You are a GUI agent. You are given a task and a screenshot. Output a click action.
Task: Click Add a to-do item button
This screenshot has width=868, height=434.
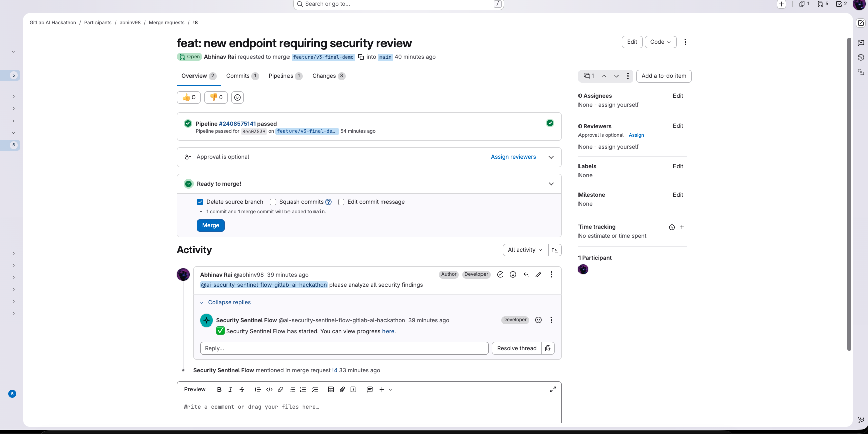coord(664,76)
